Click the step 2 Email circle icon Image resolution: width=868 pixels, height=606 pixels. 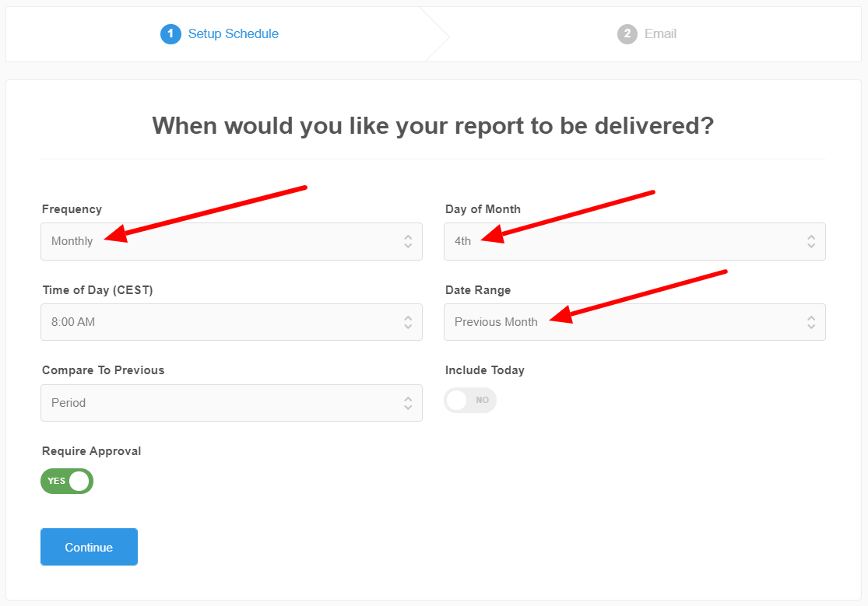627,33
